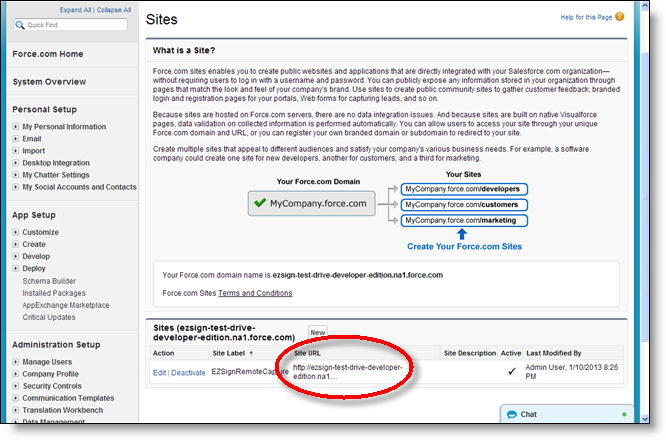Expand the Security Controls node
This screenshot has width=666, height=440.
pos(16,385)
